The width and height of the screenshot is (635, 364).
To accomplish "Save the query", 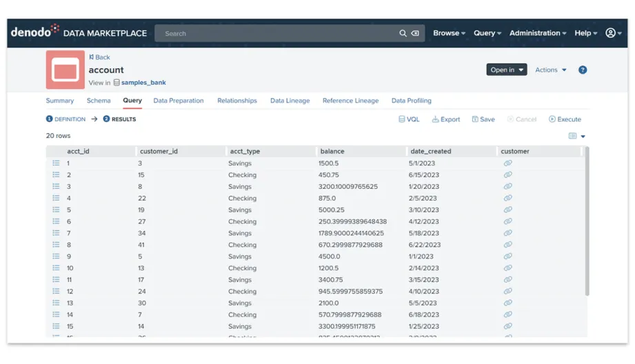I will tap(483, 119).
